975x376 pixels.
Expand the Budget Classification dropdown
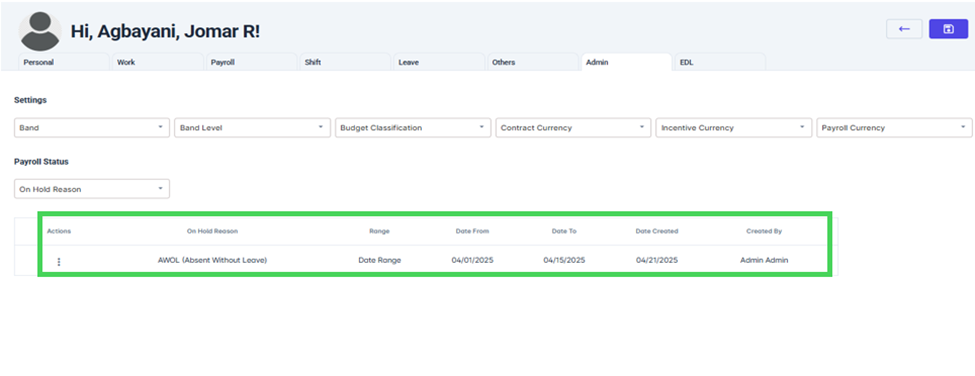coord(413,127)
